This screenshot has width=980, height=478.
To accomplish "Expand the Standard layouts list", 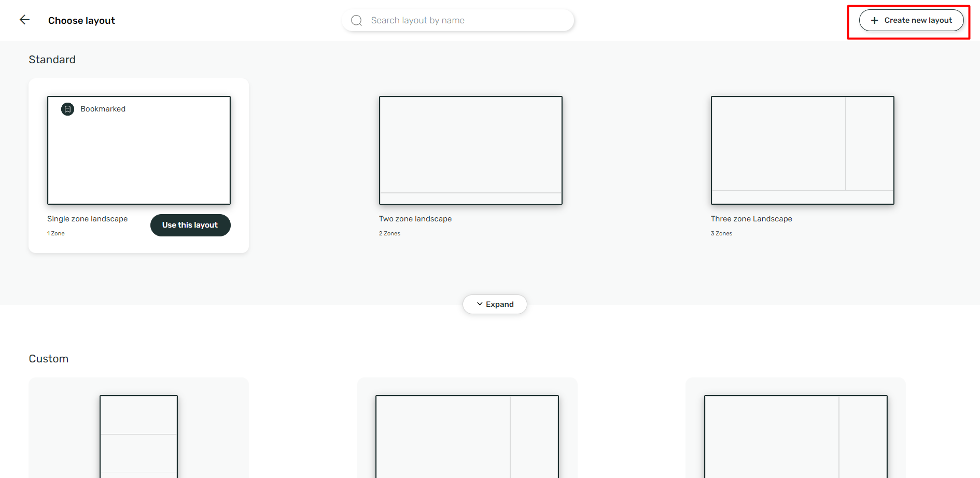I will point(495,304).
